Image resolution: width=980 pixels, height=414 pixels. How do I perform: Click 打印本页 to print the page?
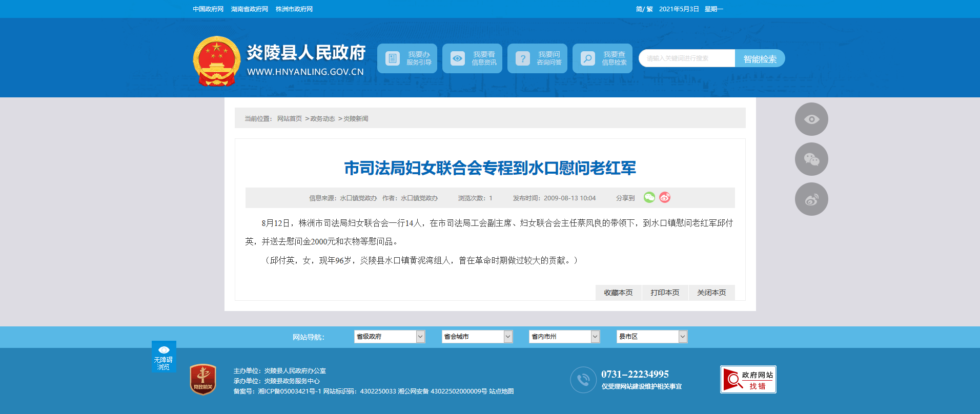[x=665, y=293]
